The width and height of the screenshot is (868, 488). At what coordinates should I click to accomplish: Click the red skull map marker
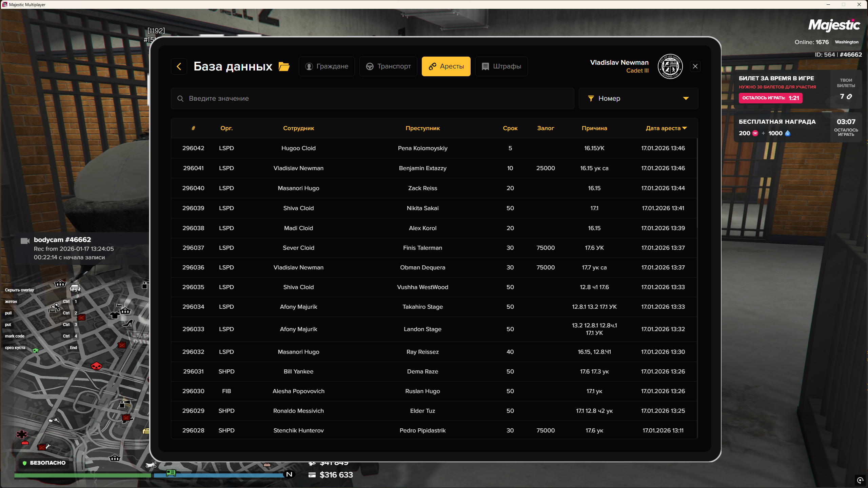97,366
